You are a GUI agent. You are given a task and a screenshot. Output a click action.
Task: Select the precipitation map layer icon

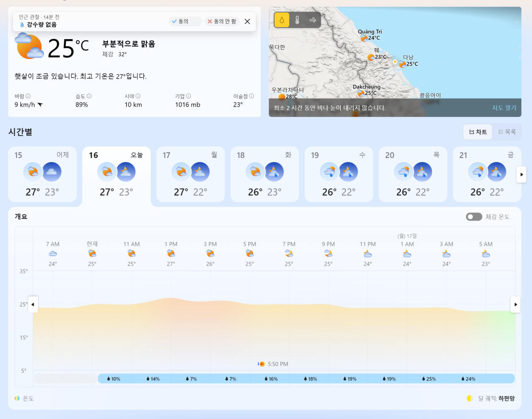tap(282, 20)
